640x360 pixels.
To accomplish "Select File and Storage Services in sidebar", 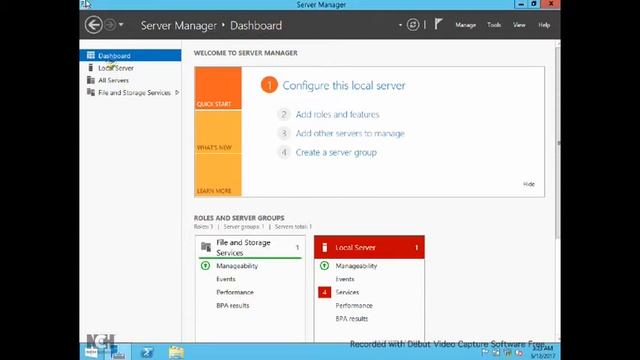I will pyautogui.click(x=130, y=93).
